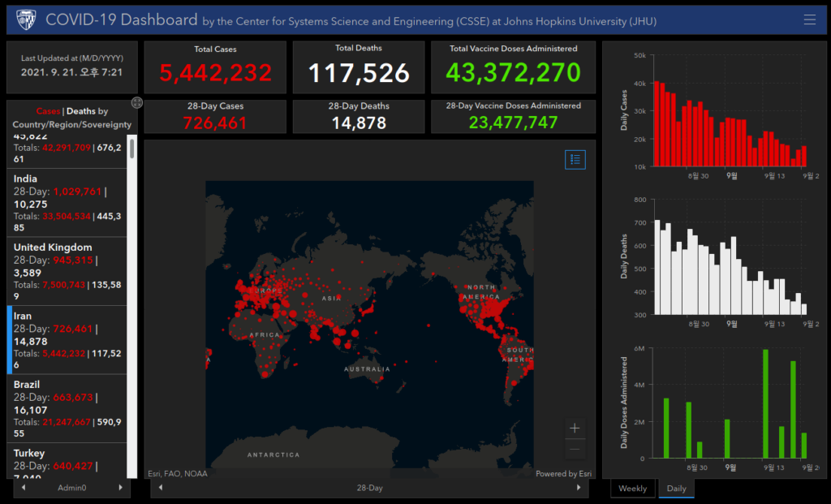Select the Daily charts tab

pyautogui.click(x=676, y=488)
